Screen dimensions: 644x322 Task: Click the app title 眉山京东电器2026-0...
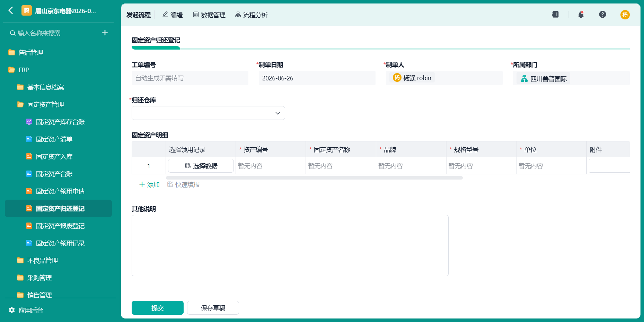[x=65, y=11]
